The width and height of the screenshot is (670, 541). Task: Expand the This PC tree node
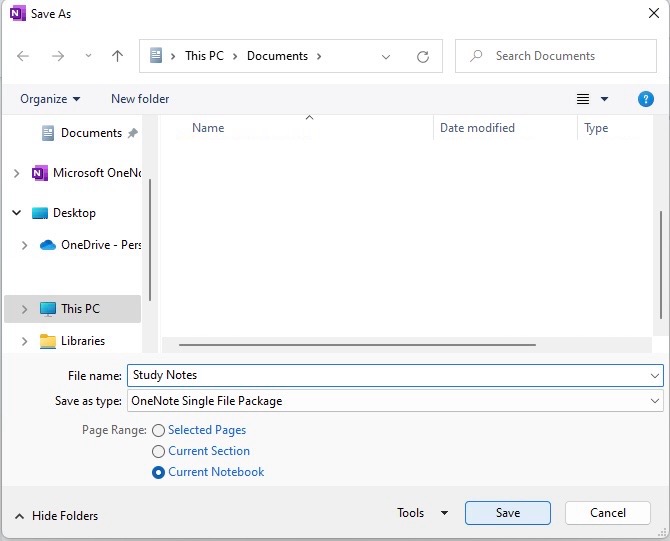tap(24, 309)
